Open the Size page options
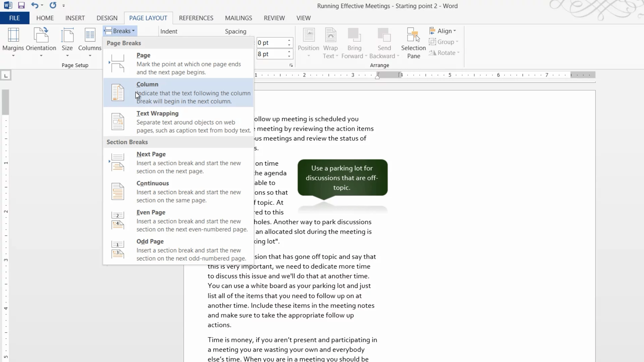This screenshot has height=362, width=644. click(x=67, y=42)
